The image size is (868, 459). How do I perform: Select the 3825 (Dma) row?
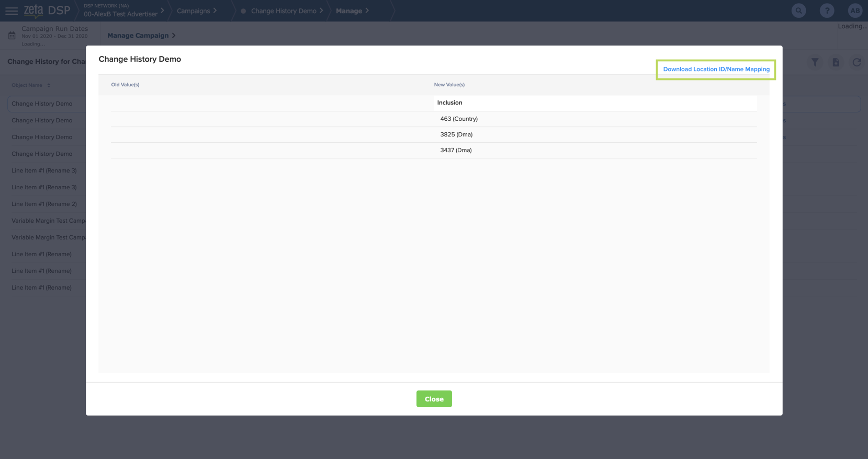pos(456,134)
